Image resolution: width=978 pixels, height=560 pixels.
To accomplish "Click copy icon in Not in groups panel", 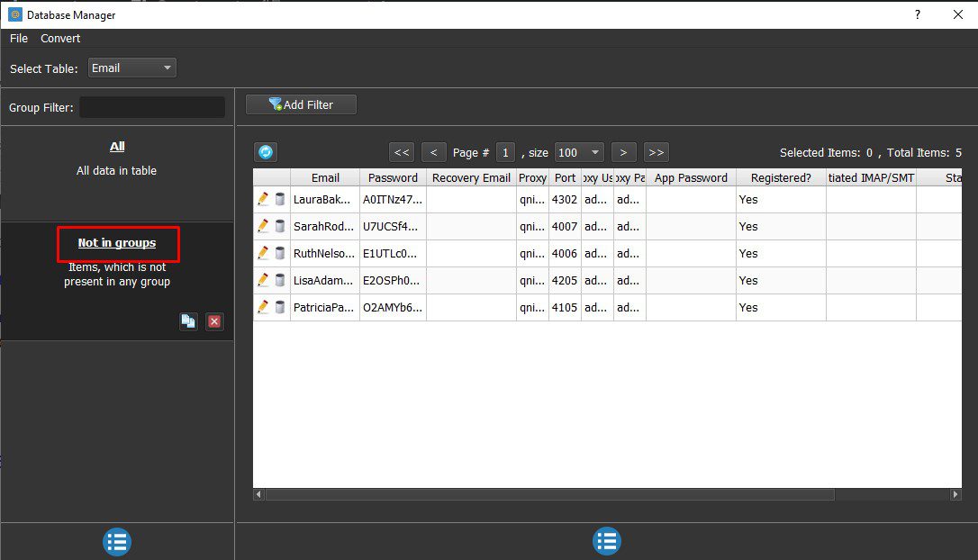I will tap(188, 321).
